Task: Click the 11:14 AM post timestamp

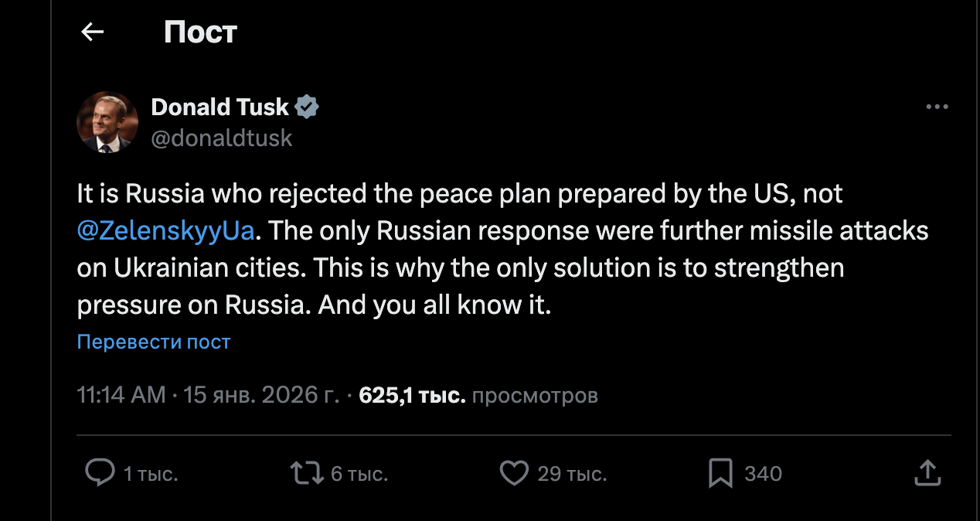Action: (x=121, y=395)
